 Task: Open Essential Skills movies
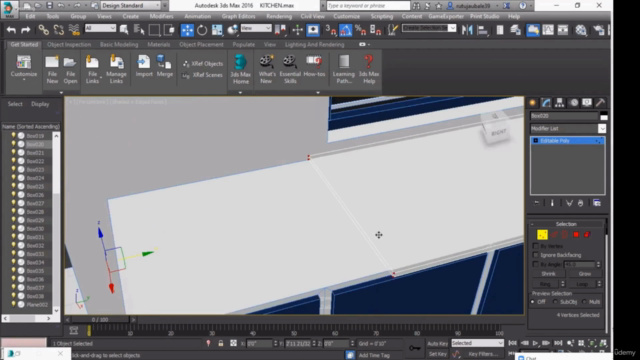tap(290, 69)
